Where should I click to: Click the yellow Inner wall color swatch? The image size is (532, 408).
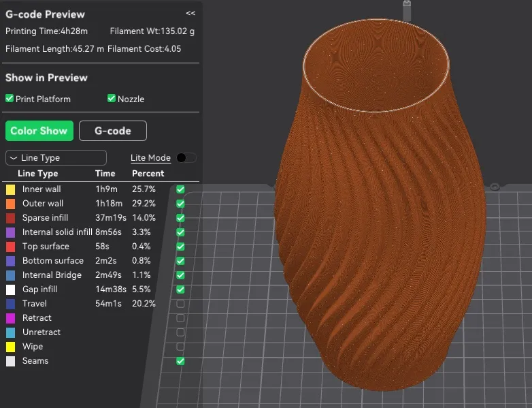pyautogui.click(x=10, y=189)
